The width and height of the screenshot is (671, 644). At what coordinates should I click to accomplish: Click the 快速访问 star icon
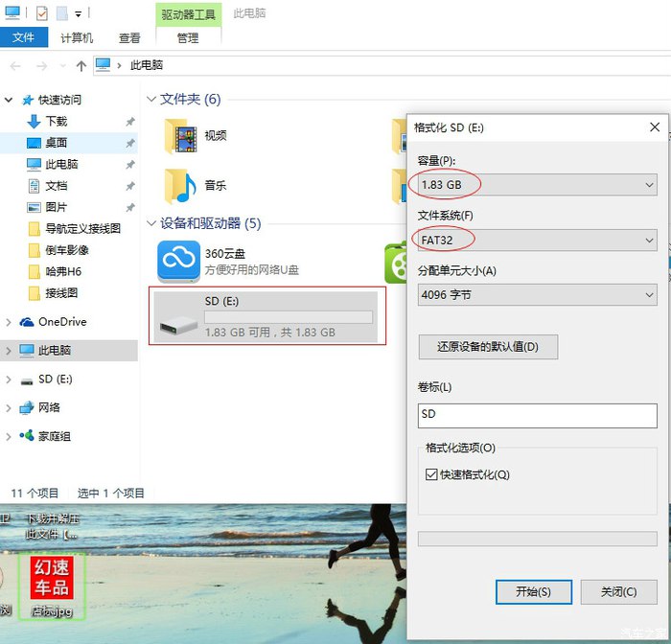coord(28,100)
